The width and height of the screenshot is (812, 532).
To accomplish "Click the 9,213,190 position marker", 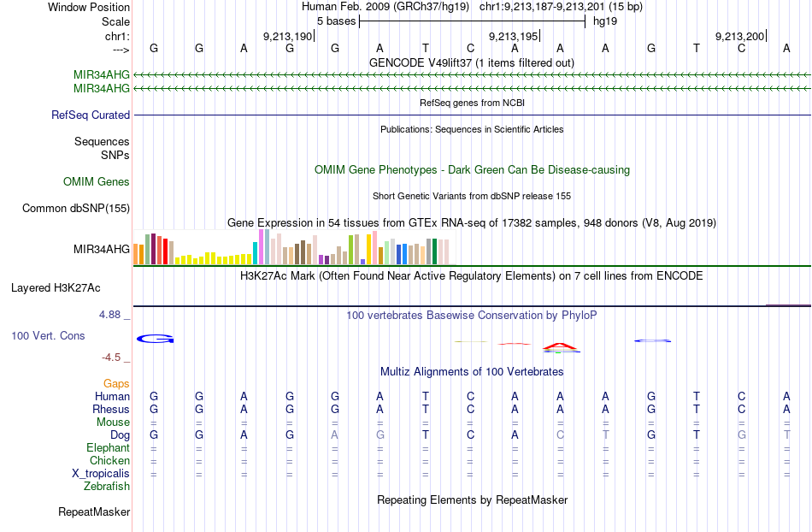I will (287, 36).
